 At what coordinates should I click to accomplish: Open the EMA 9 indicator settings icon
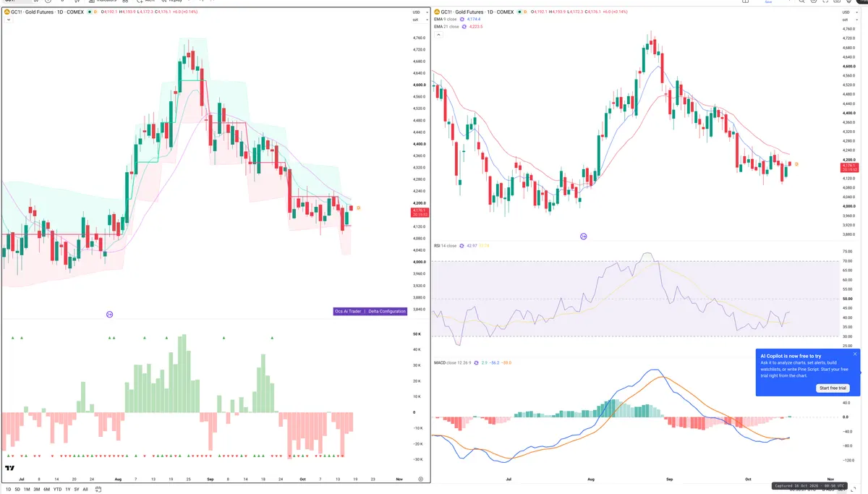click(x=462, y=19)
